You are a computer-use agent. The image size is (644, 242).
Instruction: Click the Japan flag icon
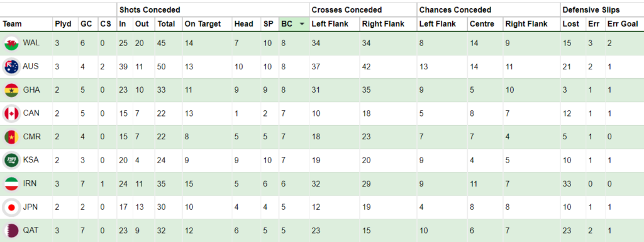(x=11, y=207)
